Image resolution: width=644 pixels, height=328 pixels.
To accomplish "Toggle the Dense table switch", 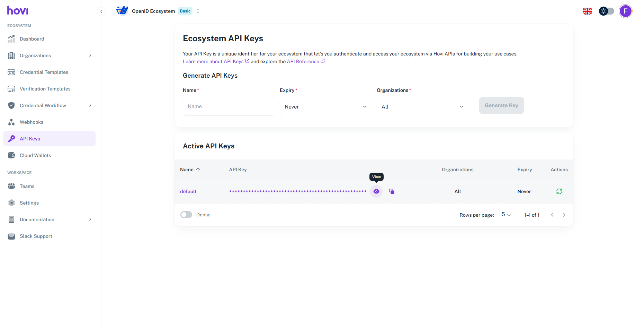I will coord(186,215).
